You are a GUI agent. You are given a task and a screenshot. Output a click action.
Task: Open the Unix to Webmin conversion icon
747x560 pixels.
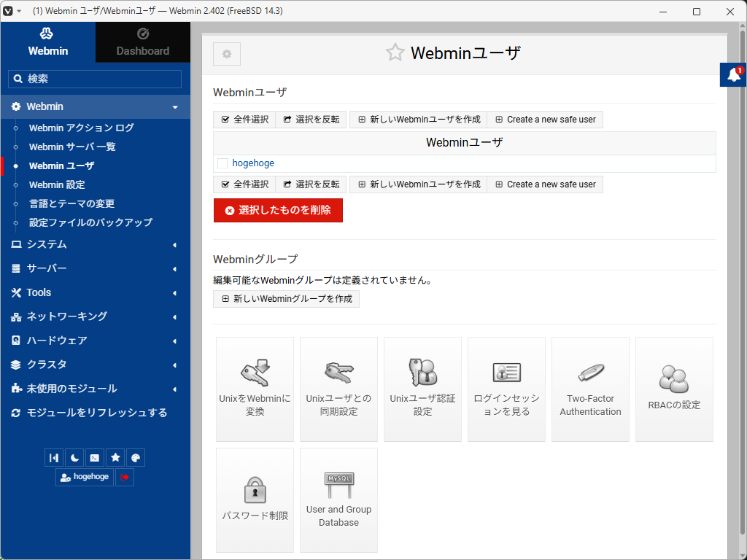pyautogui.click(x=255, y=389)
